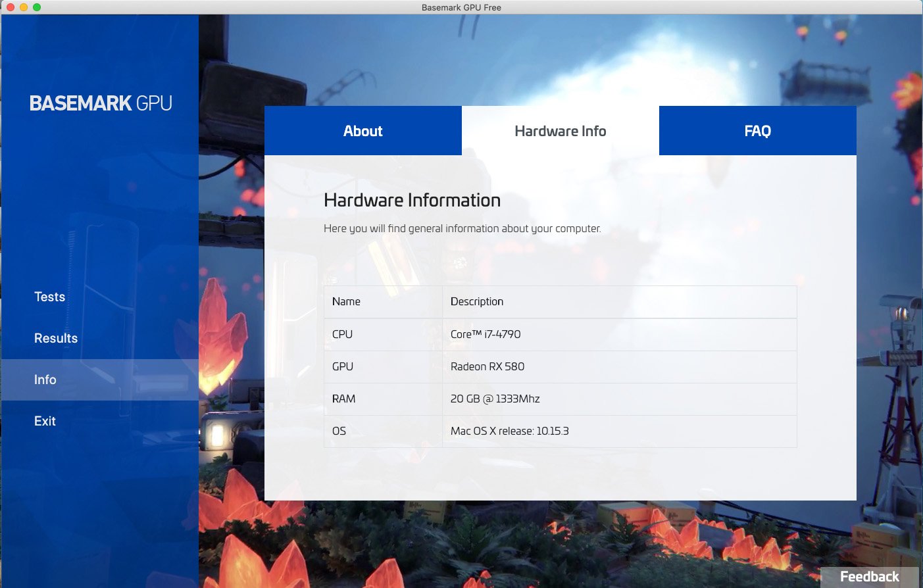Minimize the window using the yellow button

click(23, 7)
